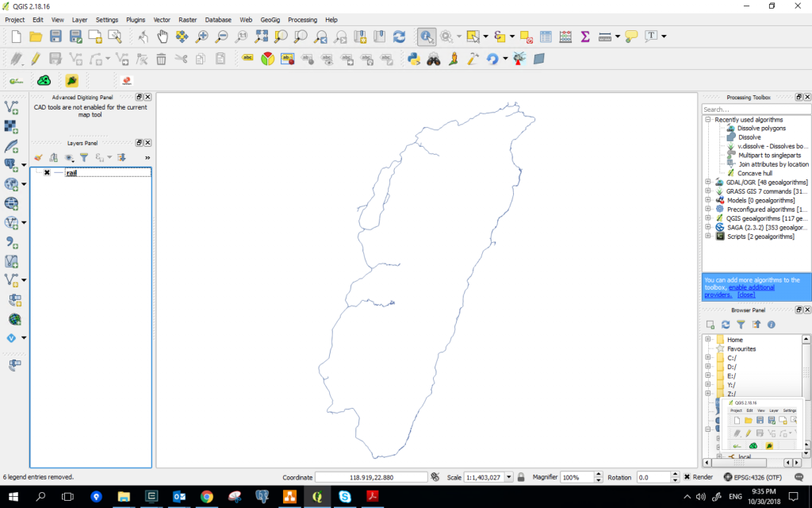Click the yellow abc labeling icon
The image size is (812, 508).
click(x=247, y=58)
